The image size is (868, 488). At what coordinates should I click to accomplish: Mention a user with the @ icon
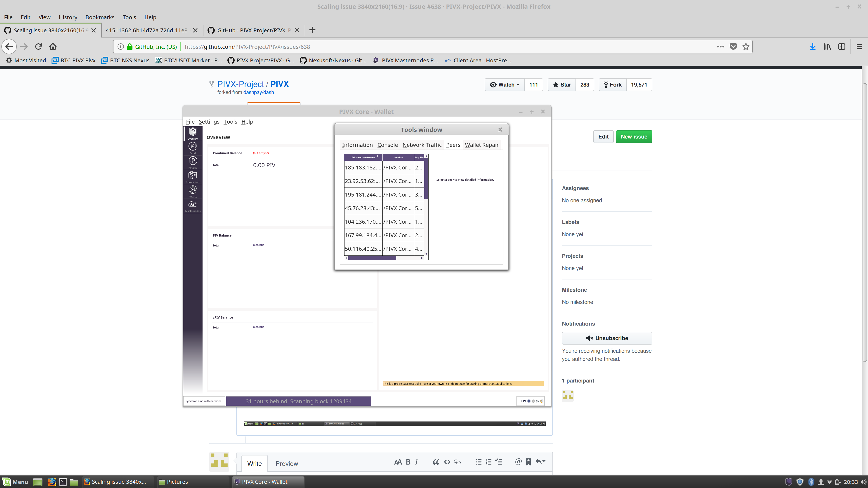[x=518, y=461]
